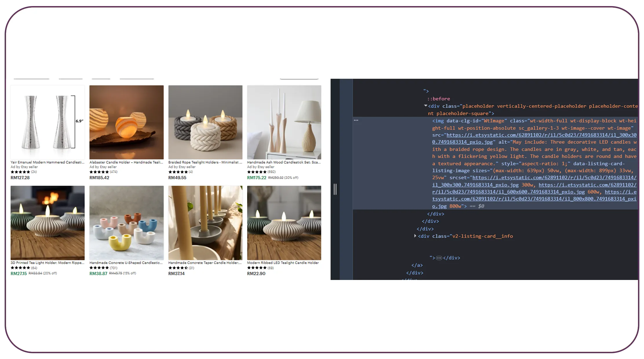The image size is (644, 359).
Task: Open Handmade Ash Wood Candlestick Set title
Action: (284, 162)
